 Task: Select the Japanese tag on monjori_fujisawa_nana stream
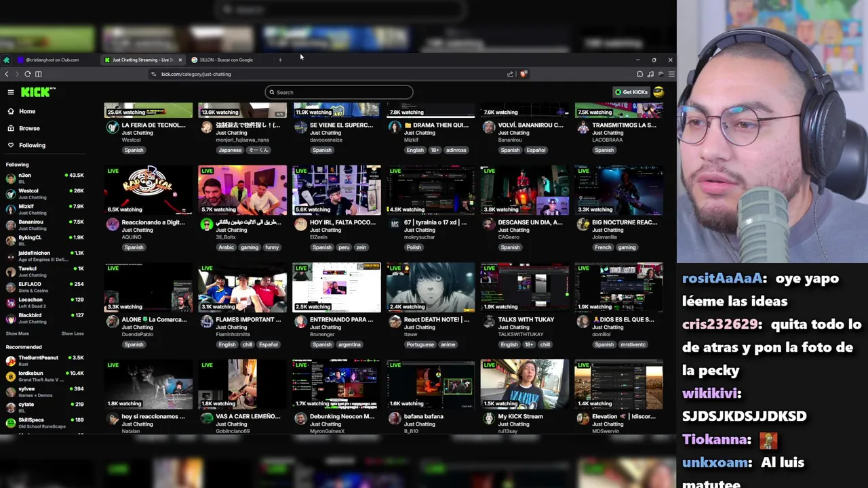230,150
